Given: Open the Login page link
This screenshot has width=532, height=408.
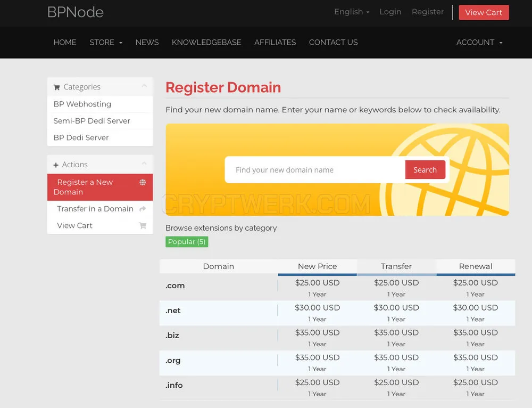Looking at the screenshot, I should (x=390, y=12).
